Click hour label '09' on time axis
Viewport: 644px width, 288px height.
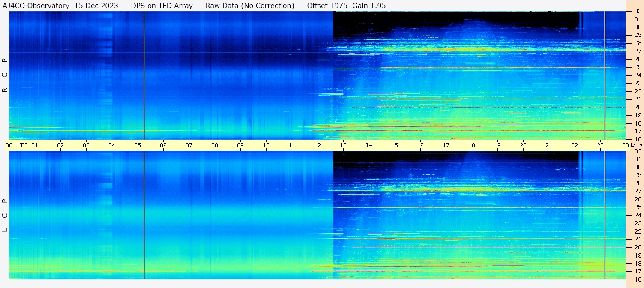click(240, 145)
